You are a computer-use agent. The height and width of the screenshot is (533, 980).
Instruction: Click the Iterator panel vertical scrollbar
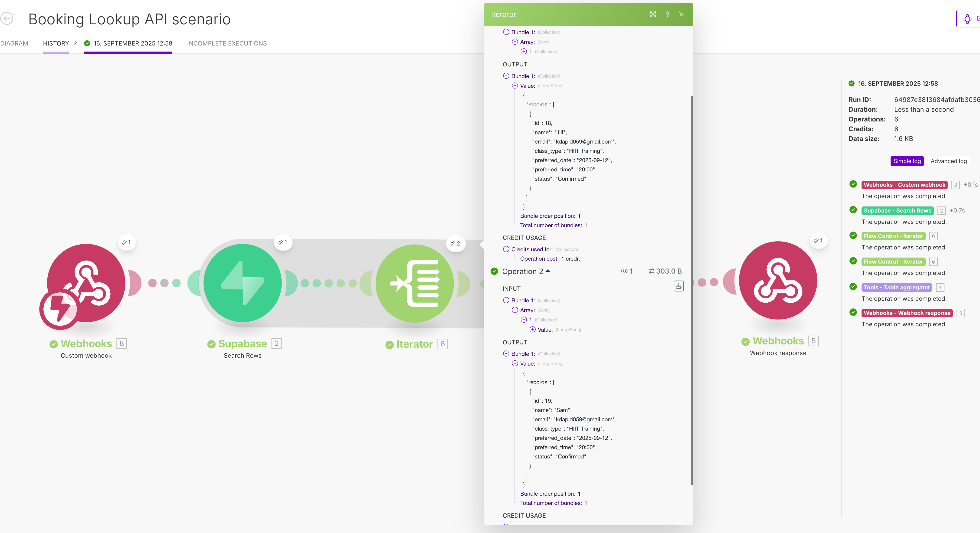pos(692,290)
